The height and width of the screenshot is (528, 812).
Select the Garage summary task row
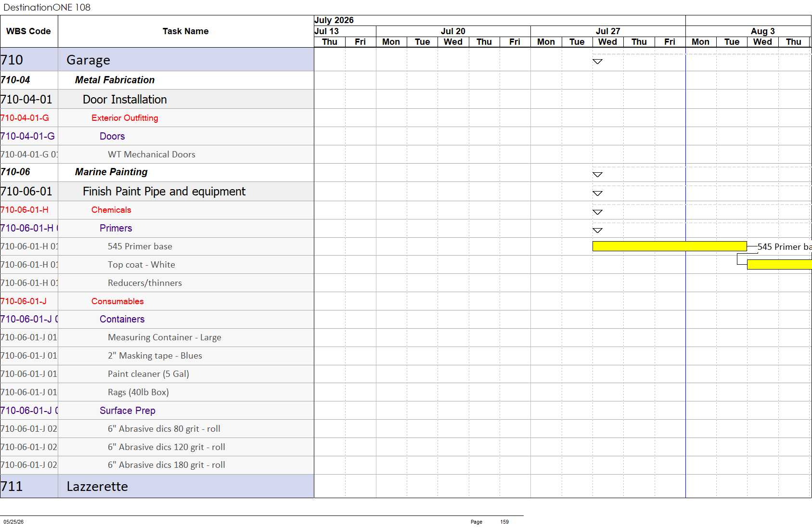click(x=157, y=60)
